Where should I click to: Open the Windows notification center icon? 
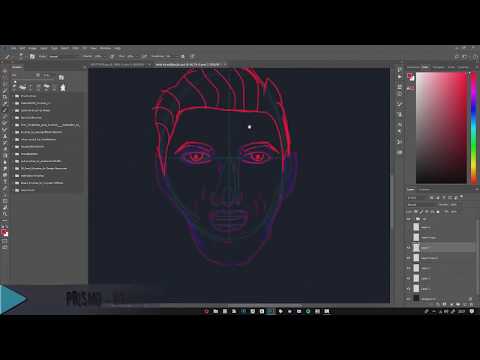click(472, 311)
